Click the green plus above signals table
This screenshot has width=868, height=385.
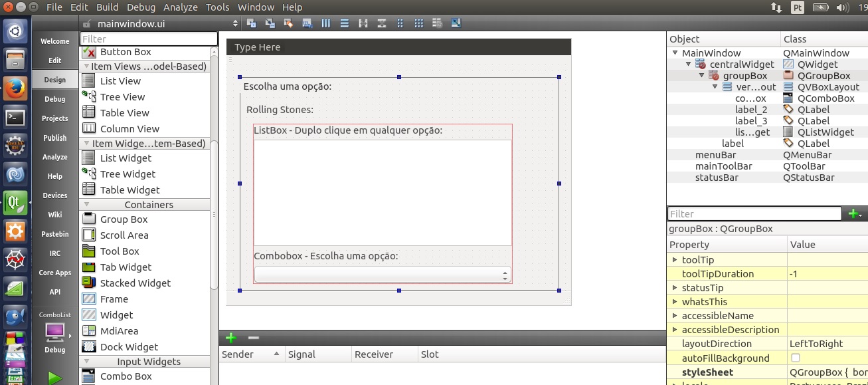click(230, 338)
